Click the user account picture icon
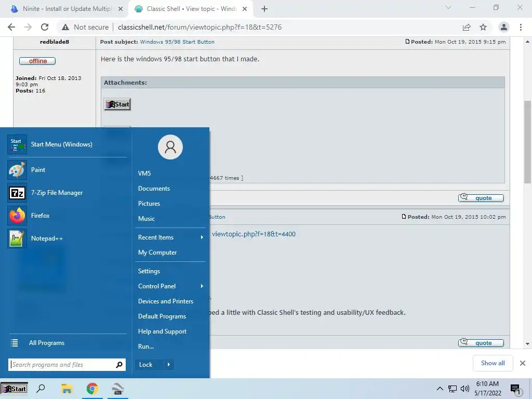Image resolution: width=532 pixels, height=399 pixels. (x=170, y=147)
